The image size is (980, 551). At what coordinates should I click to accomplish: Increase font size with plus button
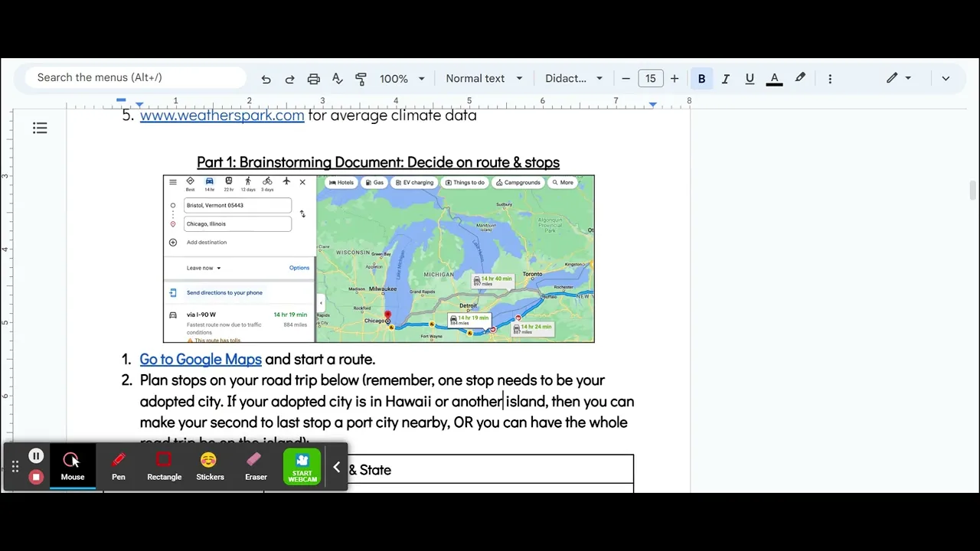click(674, 78)
